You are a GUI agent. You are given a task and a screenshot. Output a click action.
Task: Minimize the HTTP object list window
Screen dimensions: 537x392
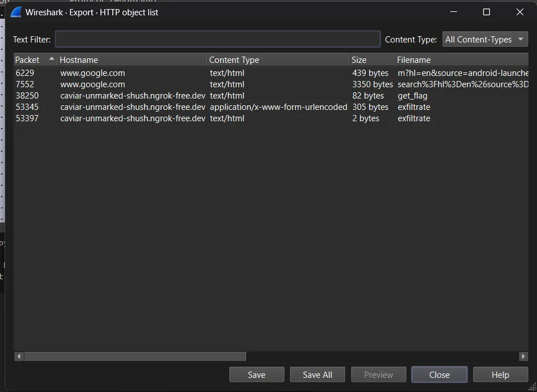click(x=454, y=12)
